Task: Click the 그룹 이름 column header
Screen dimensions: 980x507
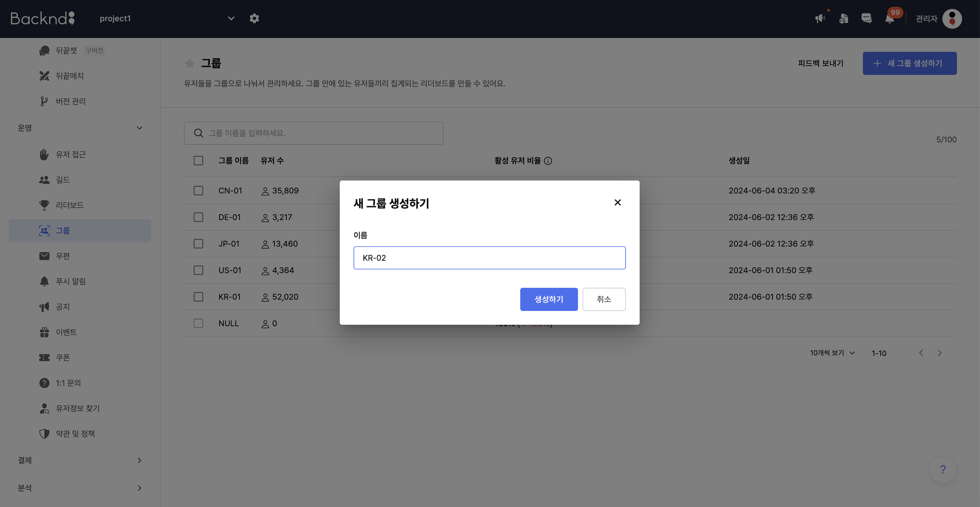Action: pyautogui.click(x=233, y=161)
